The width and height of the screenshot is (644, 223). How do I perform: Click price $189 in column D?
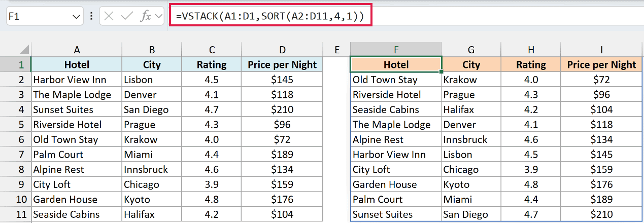tap(282, 155)
